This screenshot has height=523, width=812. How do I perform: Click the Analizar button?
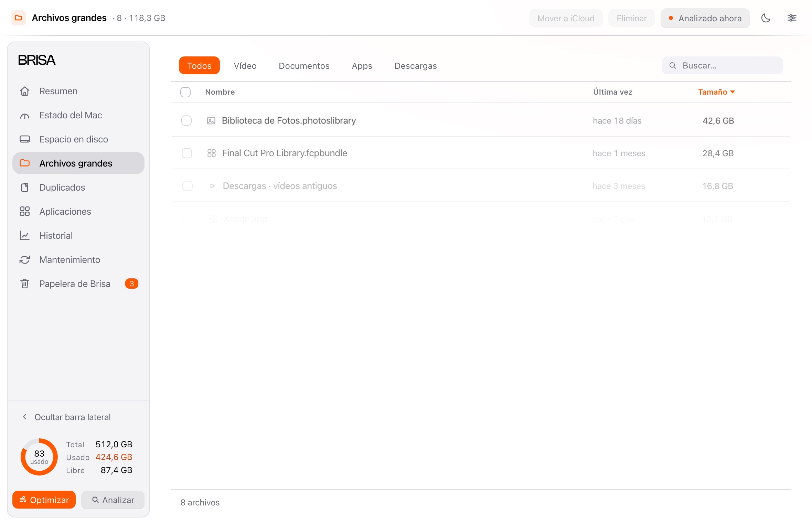113,500
